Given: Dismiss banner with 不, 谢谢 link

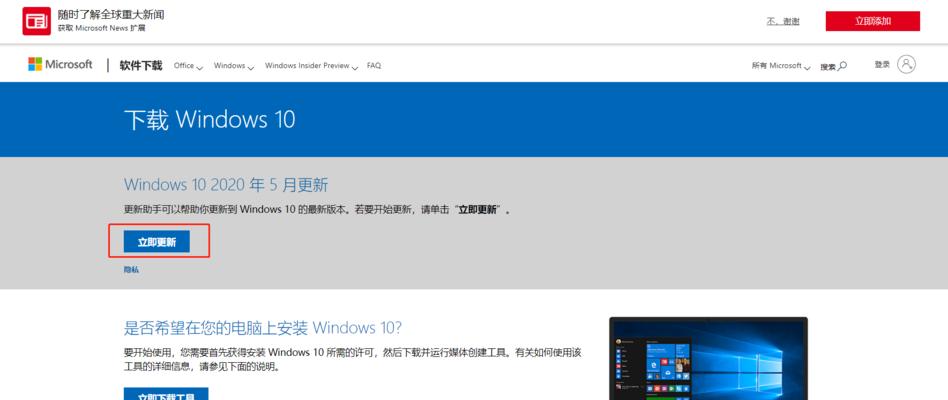Looking at the screenshot, I should click(x=783, y=21).
